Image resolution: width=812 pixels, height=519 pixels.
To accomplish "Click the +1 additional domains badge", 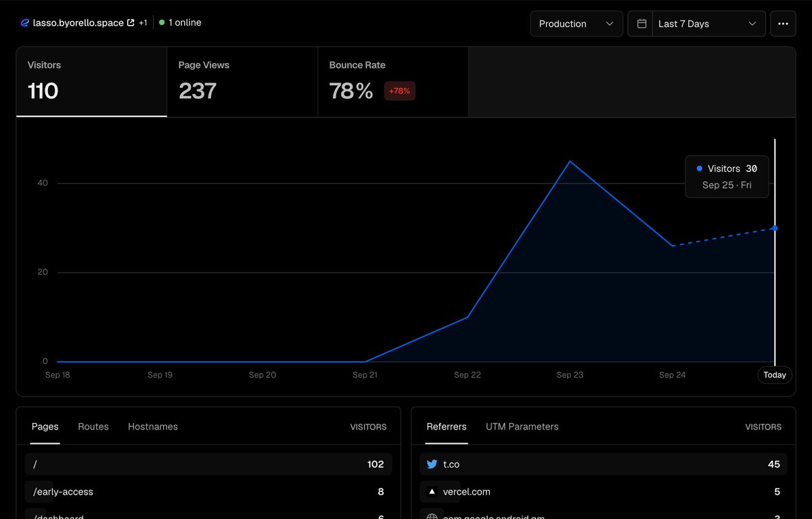I will [143, 23].
